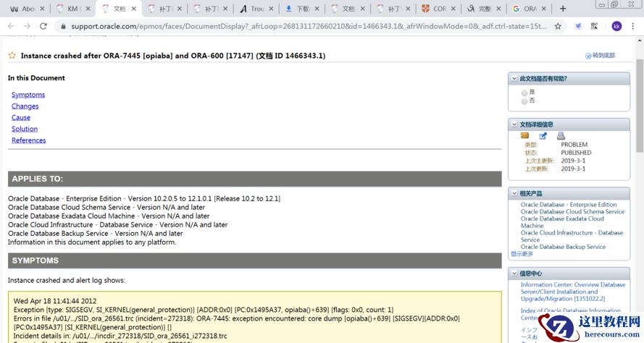Click 'Information in this document applies' line

click(x=91, y=242)
